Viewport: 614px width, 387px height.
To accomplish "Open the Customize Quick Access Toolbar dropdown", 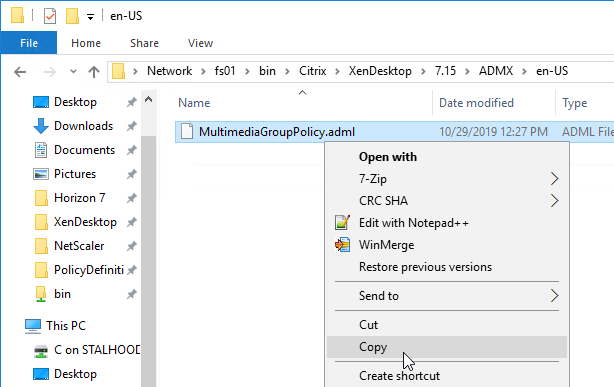I will pyautogui.click(x=90, y=17).
